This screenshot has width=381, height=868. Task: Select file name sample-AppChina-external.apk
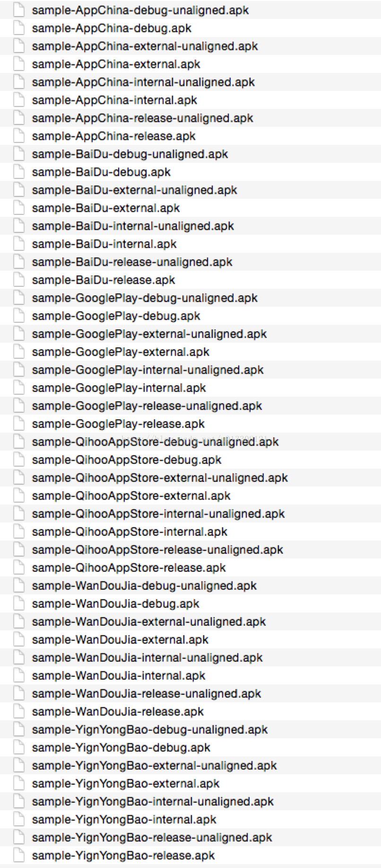(x=116, y=64)
